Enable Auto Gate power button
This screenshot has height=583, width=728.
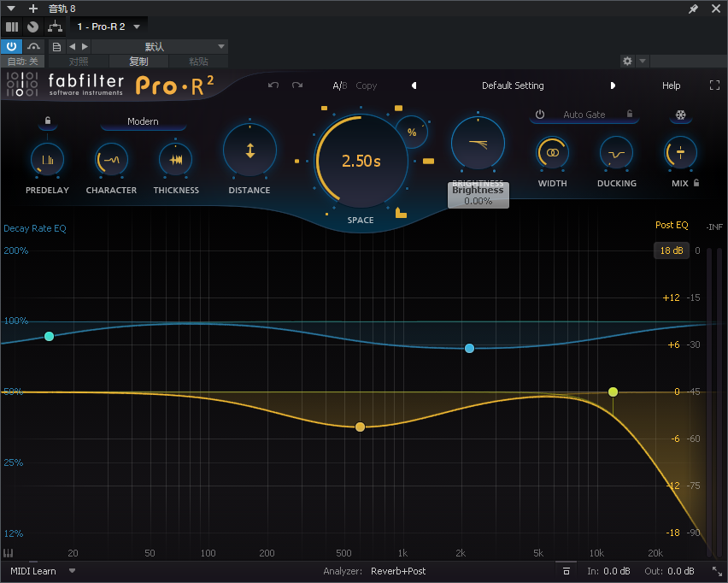click(539, 115)
